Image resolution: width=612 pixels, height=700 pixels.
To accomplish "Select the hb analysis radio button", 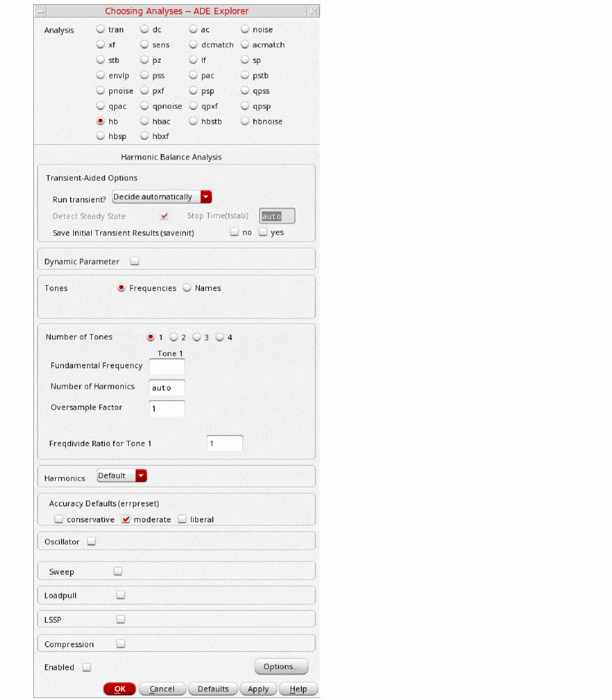I will click(101, 121).
